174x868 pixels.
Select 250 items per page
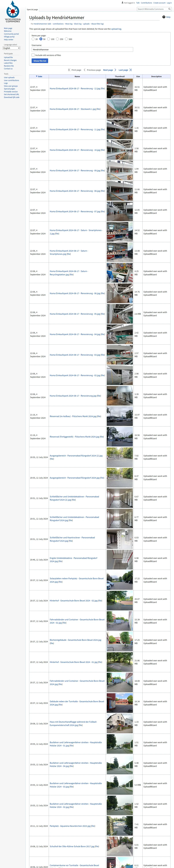57,39
